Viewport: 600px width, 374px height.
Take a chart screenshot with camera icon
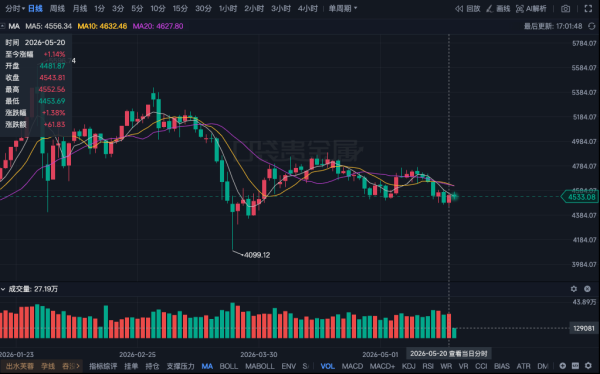coord(565,8)
